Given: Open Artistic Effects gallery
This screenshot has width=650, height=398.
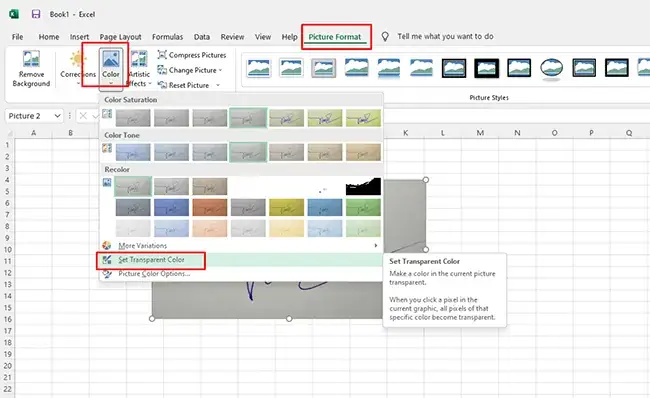Looking at the screenshot, I should [139, 68].
